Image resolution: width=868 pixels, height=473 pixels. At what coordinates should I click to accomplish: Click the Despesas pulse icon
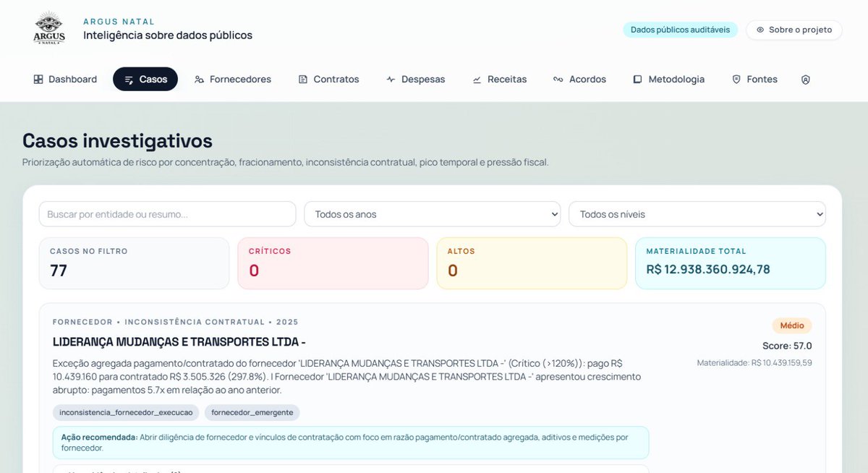coord(391,80)
